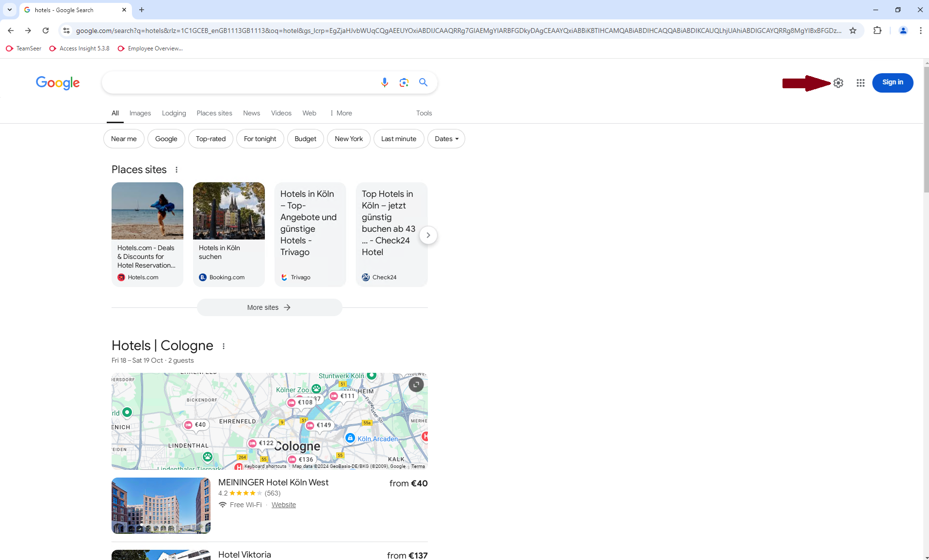The image size is (929, 560).
Task: Expand the tab search dropdown arrow
Action: pyautogui.click(x=9, y=10)
